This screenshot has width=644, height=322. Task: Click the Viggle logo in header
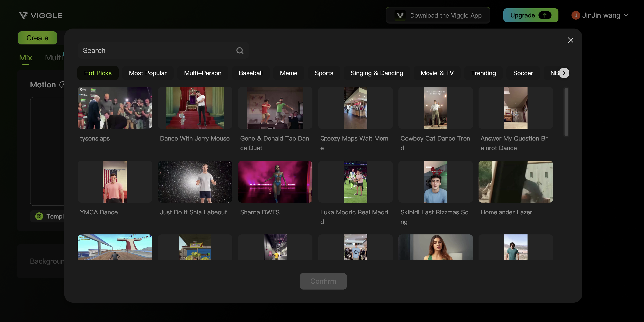point(41,15)
